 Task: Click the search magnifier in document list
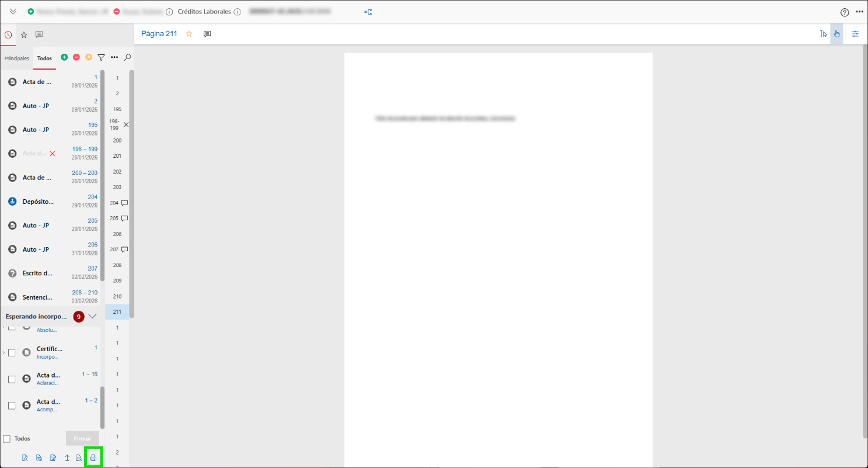click(127, 57)
